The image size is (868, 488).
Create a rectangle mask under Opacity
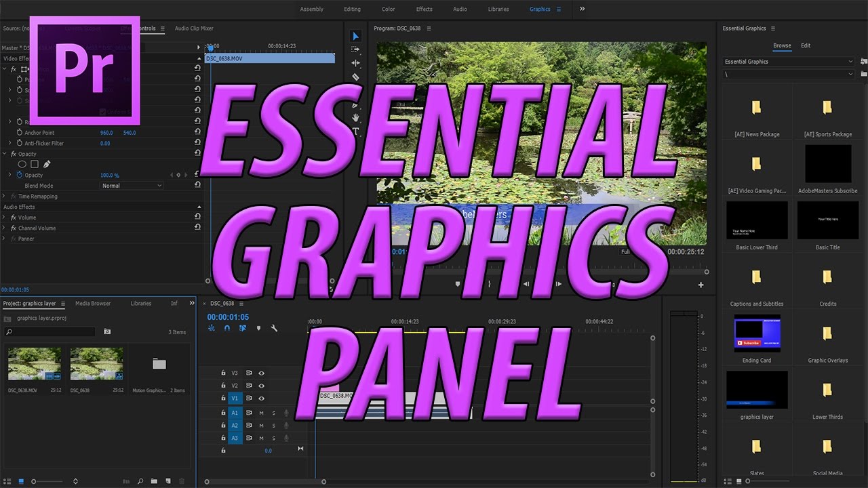35,164
